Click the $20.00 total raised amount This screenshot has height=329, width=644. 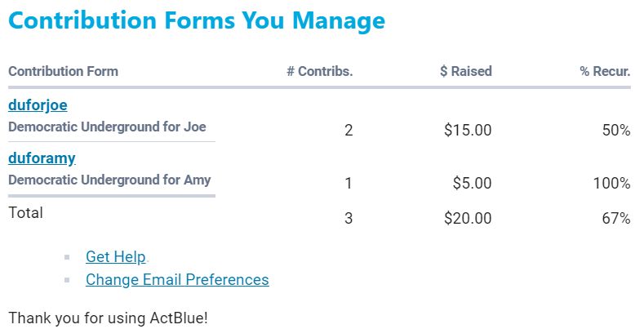[x=468, y=218]
